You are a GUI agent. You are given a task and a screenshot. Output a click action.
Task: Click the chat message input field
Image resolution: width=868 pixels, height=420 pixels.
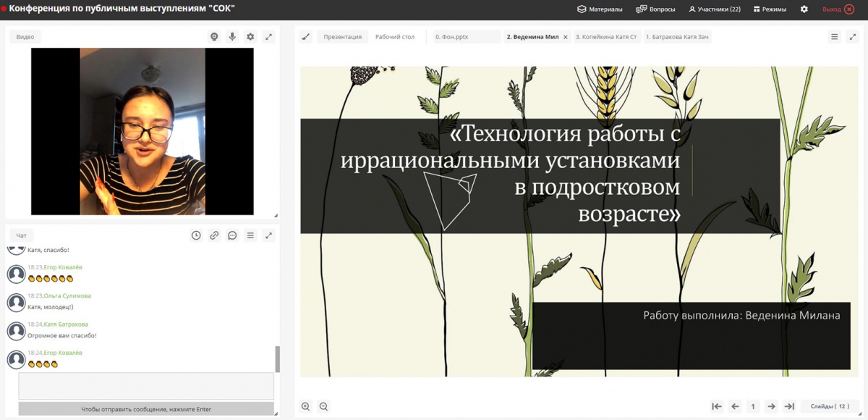tap(146, 386)
